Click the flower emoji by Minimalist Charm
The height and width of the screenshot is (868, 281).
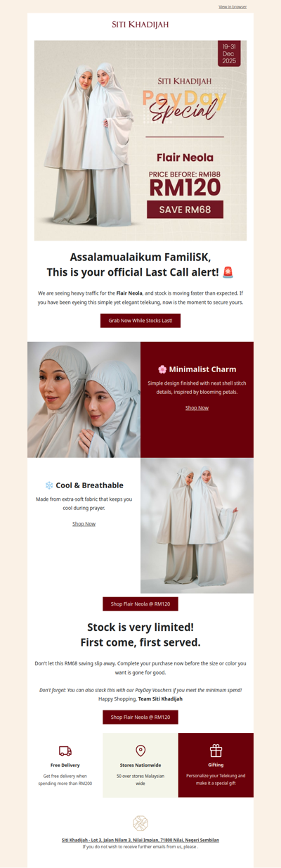(x=162, y=369)
